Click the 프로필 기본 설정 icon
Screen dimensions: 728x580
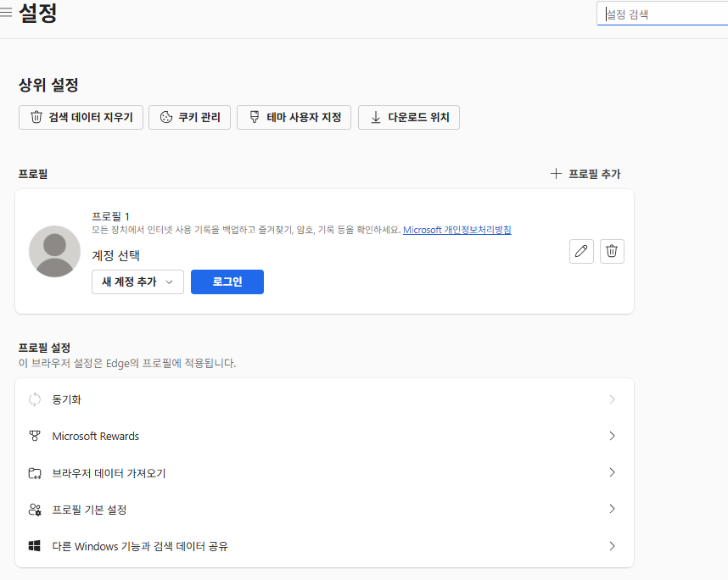click(35, 510)
